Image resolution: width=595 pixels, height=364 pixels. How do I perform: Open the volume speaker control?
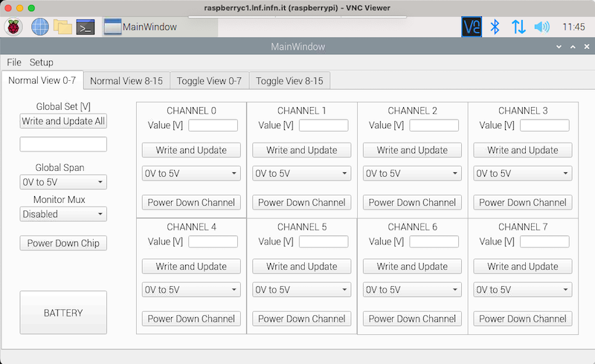(541, 27)
